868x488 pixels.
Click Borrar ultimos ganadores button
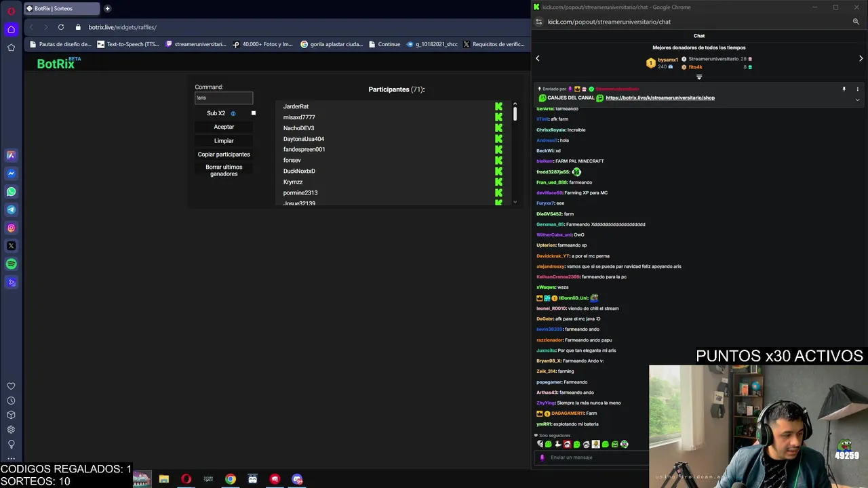[x=224, y=171]
